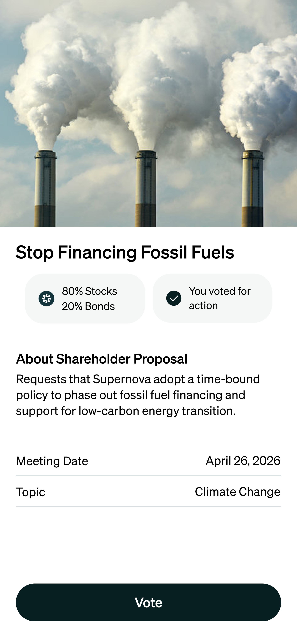Click the "Meeting Date" label
This screenshot has height=644, width=297.
(52, 461)
